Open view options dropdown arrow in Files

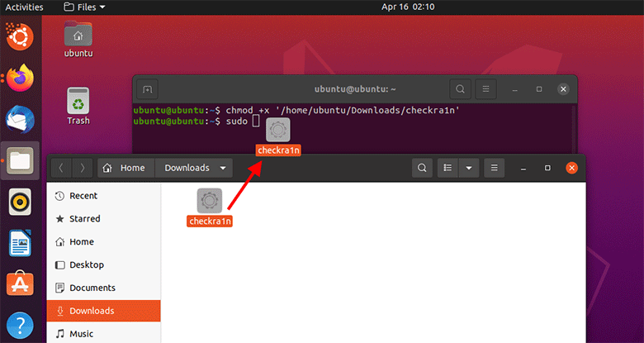(469, 168)
